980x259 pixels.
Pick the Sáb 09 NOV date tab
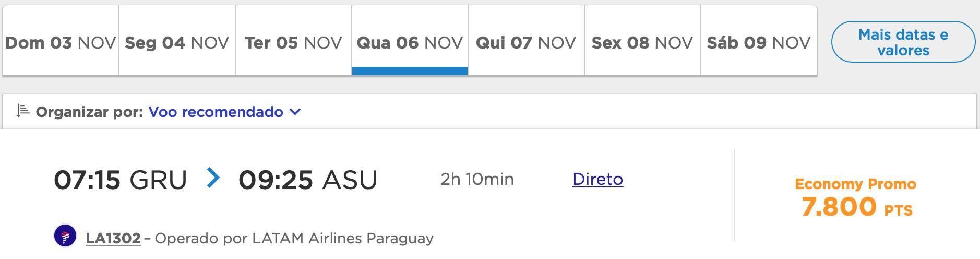(x=759, y=41)
